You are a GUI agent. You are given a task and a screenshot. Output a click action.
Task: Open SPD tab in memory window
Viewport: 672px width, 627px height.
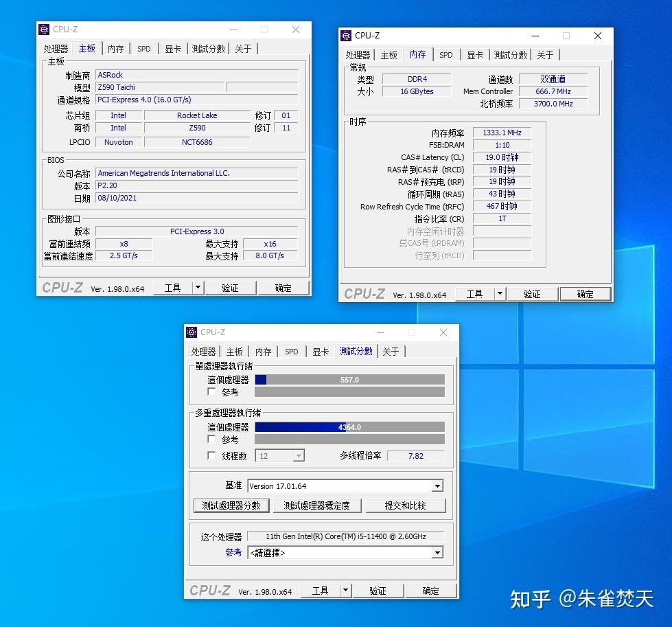(x=445, y=55)
